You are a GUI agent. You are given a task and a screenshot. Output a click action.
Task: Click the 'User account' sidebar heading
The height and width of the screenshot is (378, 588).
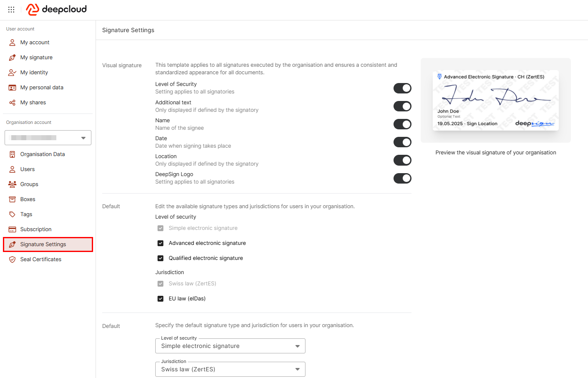(x=20, y=29)
